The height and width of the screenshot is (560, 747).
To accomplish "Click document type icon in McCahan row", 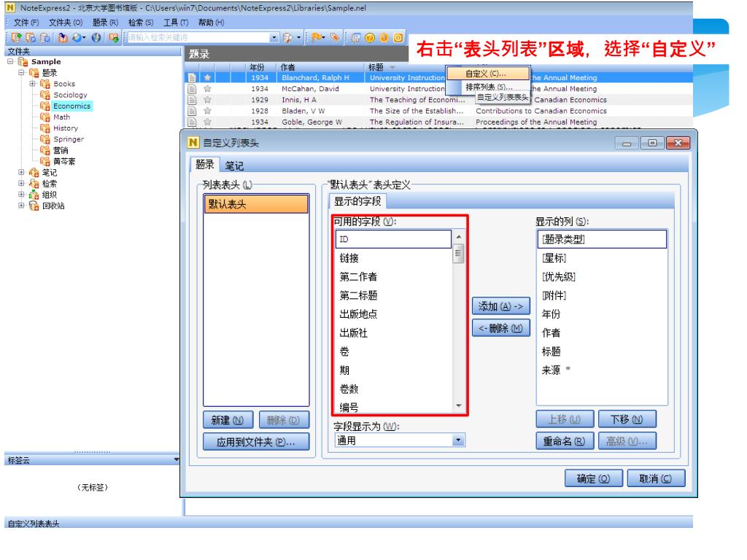I will point(192,88).
